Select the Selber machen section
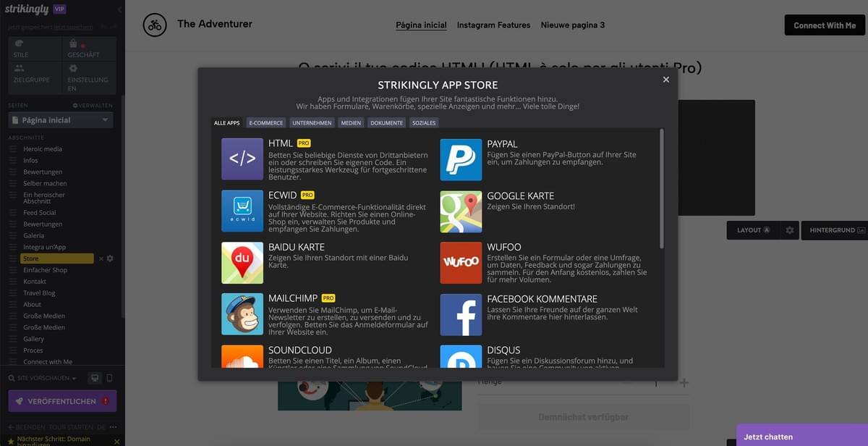This screenshot has width=868, height=446. coord(45,184)
